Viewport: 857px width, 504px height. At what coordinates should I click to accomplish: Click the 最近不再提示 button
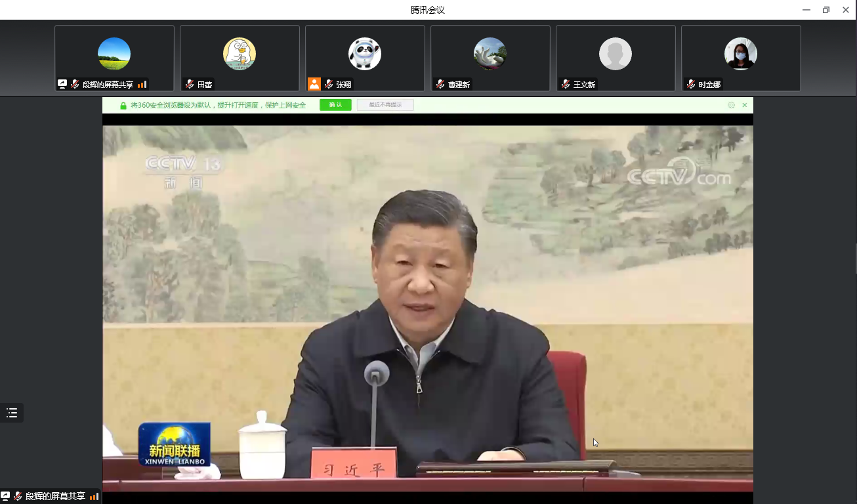point(385,105)
